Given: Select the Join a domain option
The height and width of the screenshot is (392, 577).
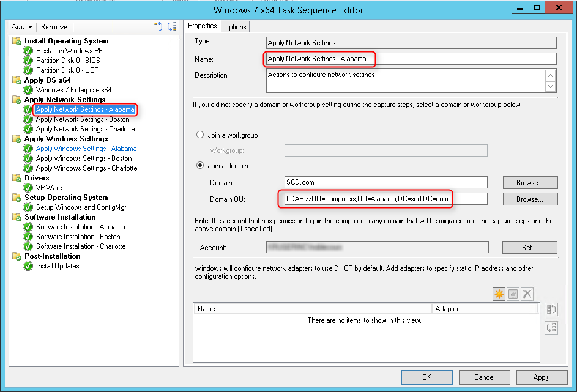Looking at the screenshot, I should [x=199, y=165].
